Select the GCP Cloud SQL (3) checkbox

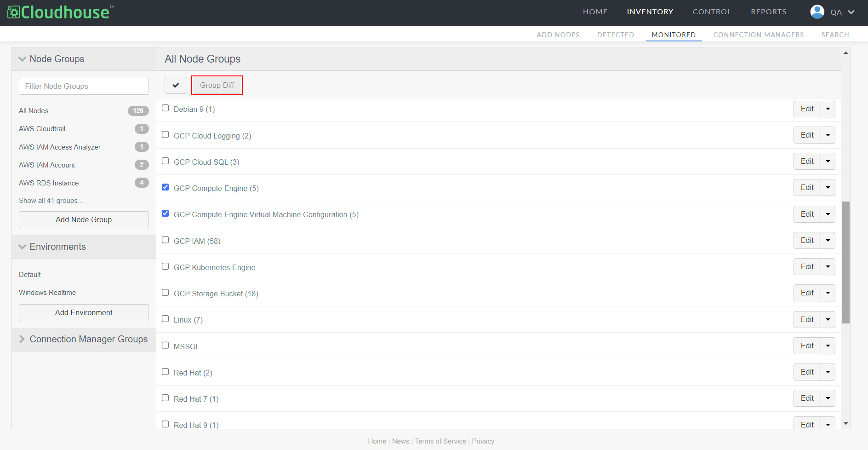click(x=166, y=161)
